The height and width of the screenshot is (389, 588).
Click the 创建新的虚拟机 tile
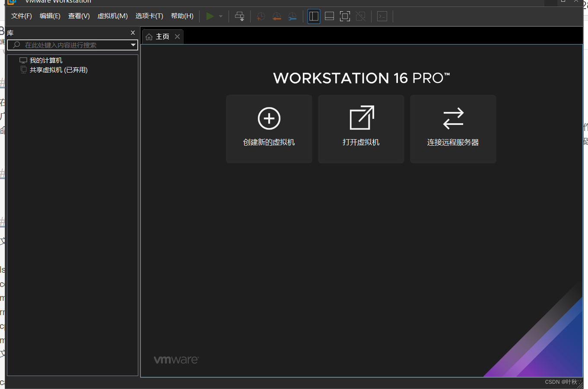[x=269, y=129]
